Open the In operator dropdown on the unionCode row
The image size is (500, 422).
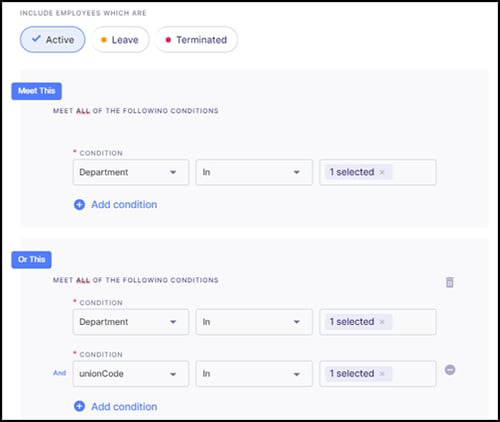pyautogui.click(x=254, y=374)
